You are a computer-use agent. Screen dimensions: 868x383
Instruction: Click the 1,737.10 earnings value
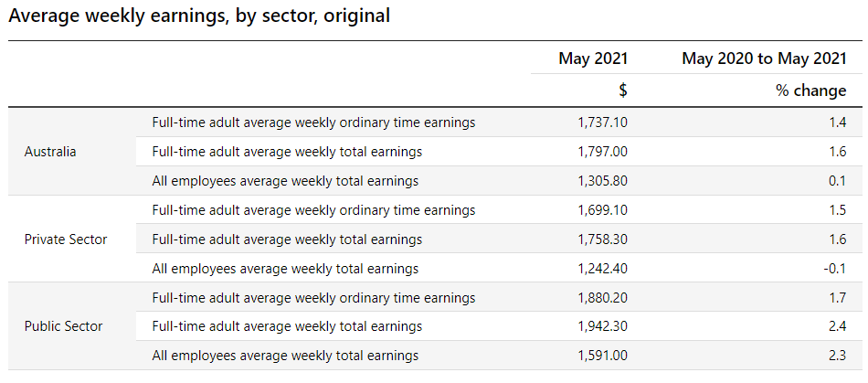point(603,122)
